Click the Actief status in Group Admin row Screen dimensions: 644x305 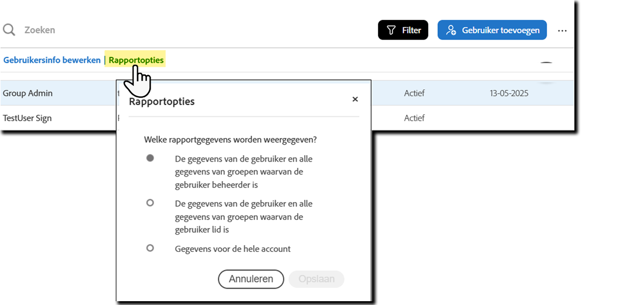tap(414, 93)
